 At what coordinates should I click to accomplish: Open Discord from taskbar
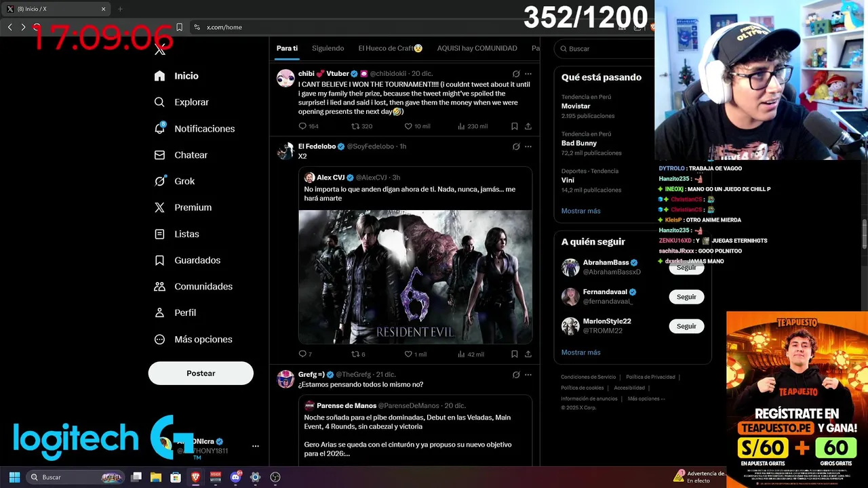pyautogui.click(x=235, y=477)
